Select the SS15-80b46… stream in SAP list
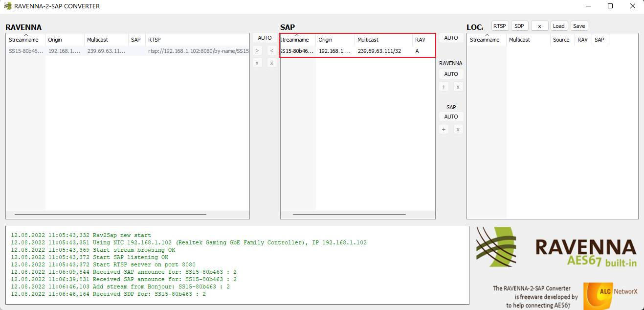The width and height of the screenshot is (644, 310). pyautogui.click(x=298, y=51)
